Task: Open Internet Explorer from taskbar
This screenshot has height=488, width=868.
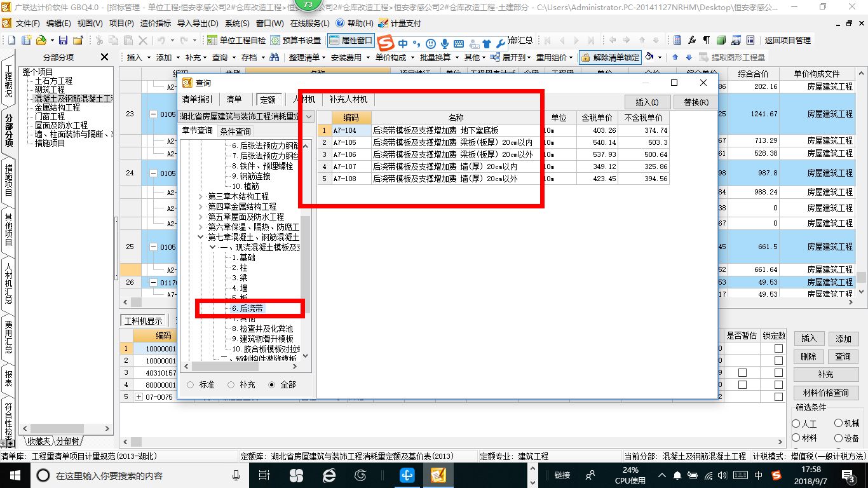Action: coord(329,475)
